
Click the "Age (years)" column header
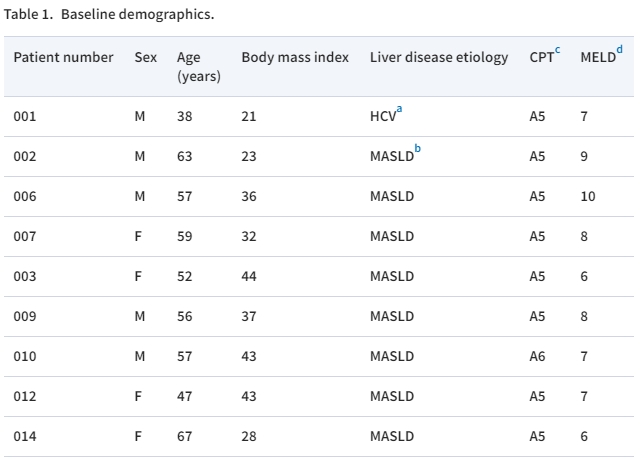198,66
